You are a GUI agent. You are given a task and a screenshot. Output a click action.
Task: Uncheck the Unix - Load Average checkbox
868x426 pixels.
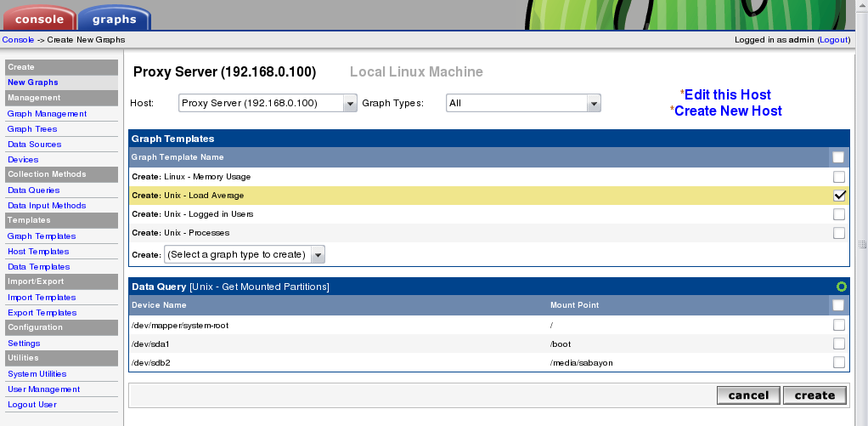click(839, 196)
